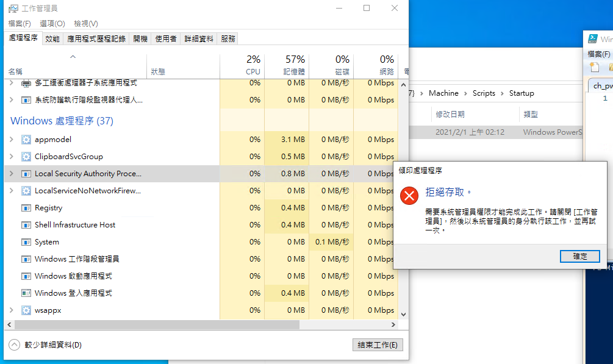This screenshot has width=613, height=364.
Task: Select the file row dated 2021/2/1 上午 02:12
Action: tap(496, 132)
